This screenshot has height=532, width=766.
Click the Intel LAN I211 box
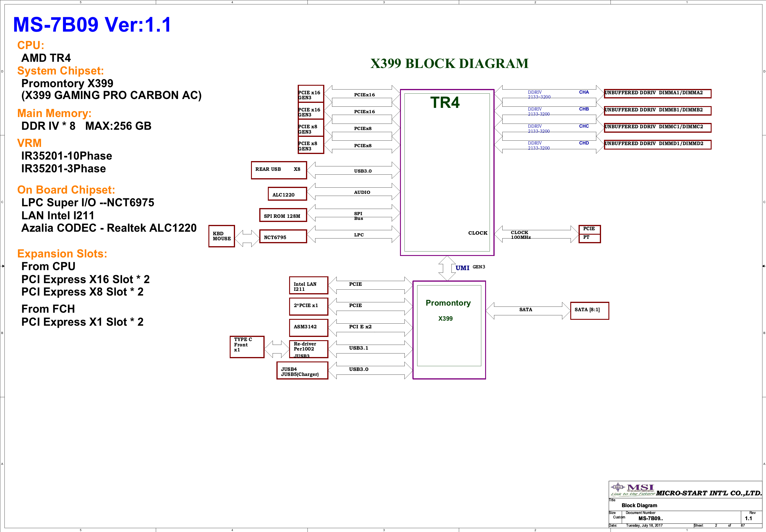pyautogui.click(x=308, y=285)
